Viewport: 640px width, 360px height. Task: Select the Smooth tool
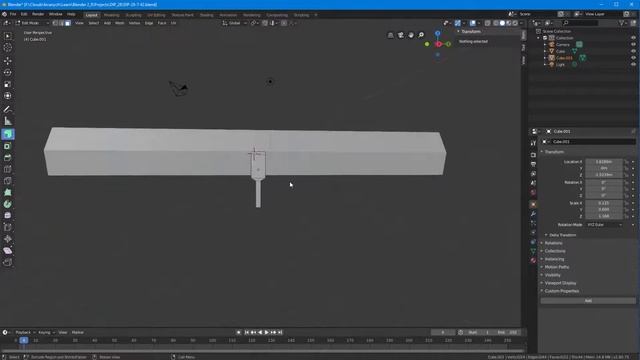pyautogui.click(x=8, y=216)
